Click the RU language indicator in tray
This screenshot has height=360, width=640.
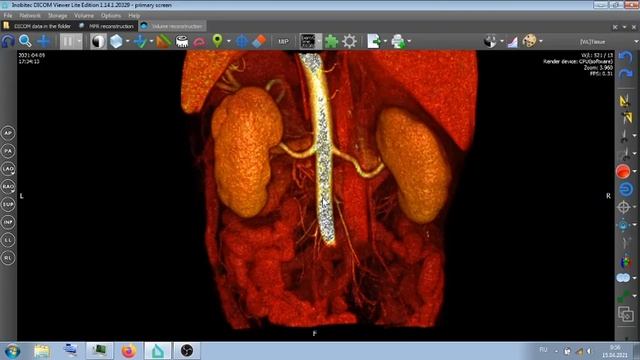(x=543, y=350)
